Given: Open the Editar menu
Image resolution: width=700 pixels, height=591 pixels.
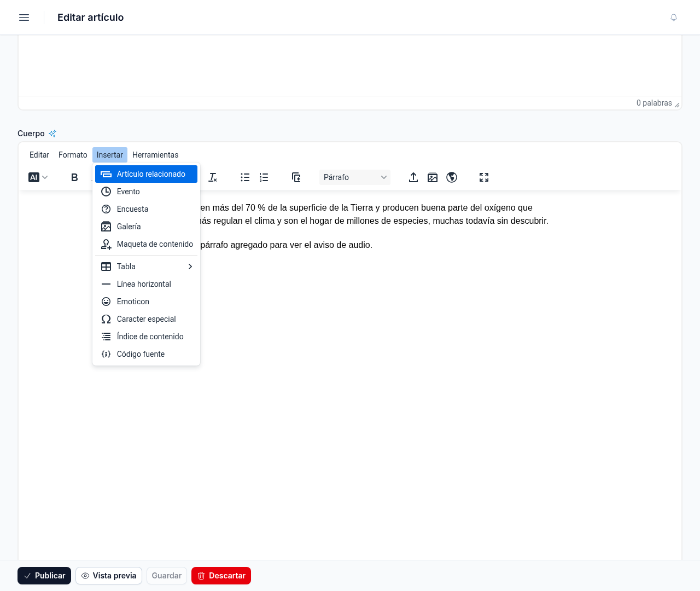Looking at the screenshot, I should click(39, 155).
